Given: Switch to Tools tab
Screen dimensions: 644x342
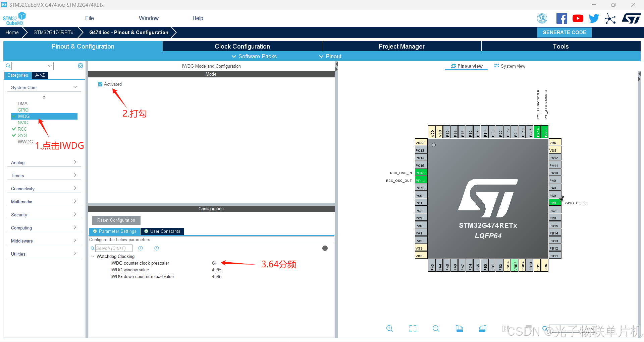Looking at the screenshot, I should click(561, 46).
